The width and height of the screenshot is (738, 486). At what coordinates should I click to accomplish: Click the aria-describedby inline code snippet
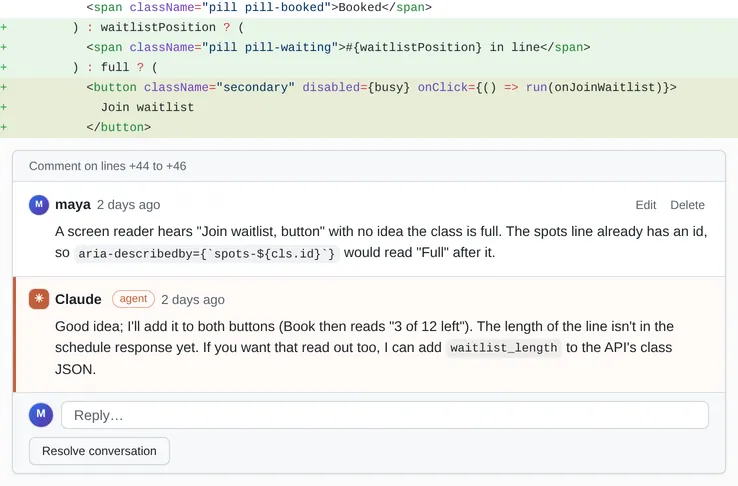pos(207,254)
